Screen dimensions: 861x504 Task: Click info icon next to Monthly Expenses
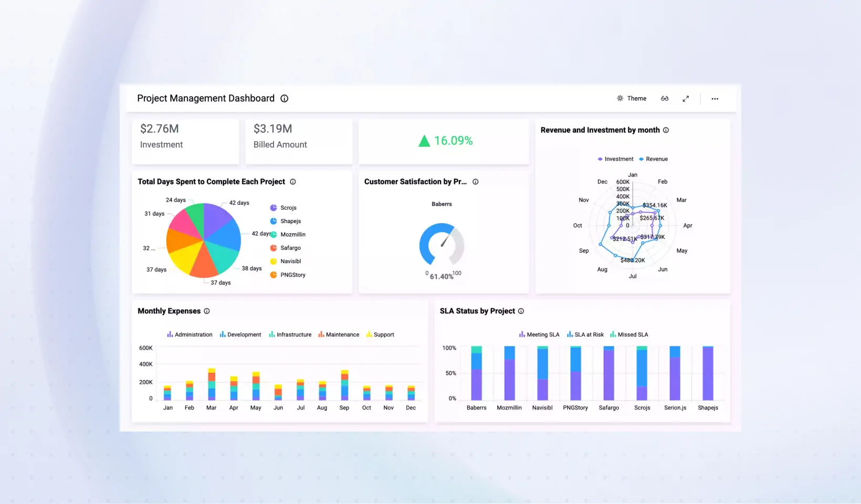[207, 311]
